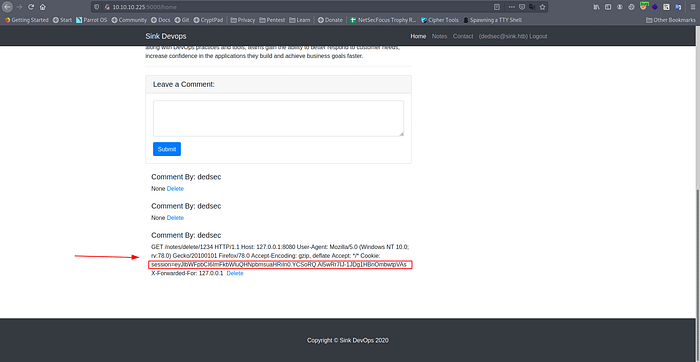Click the 'Copyright © Sink DevOps 2020' footer text

pos(348,341)
